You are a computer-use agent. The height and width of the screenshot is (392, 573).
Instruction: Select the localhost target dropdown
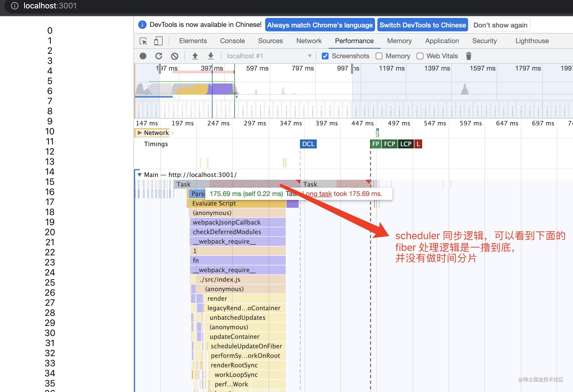(267, 56)
